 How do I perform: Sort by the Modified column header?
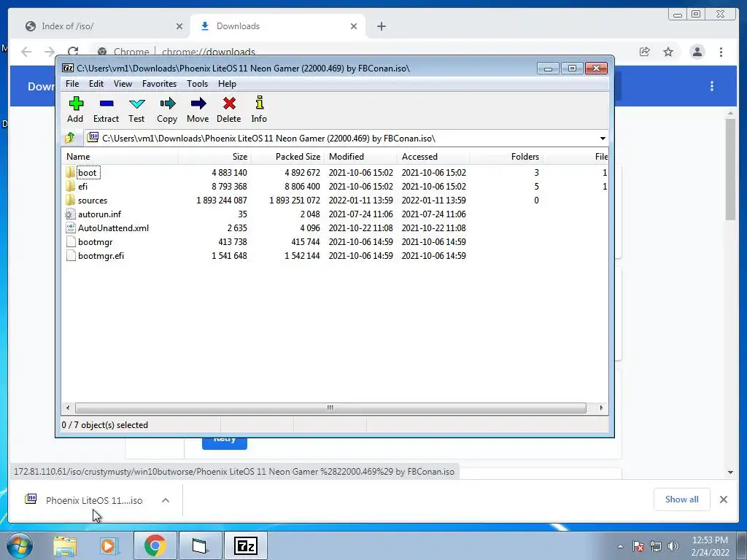click(x=360, y=157)
